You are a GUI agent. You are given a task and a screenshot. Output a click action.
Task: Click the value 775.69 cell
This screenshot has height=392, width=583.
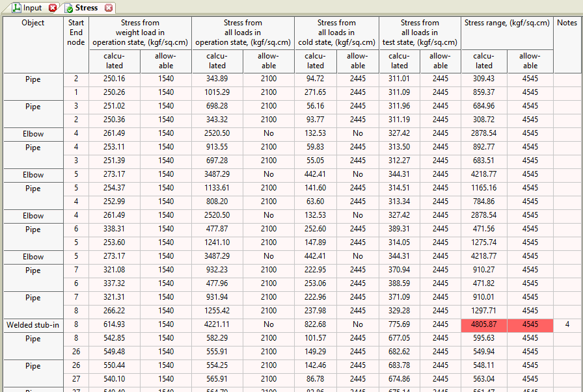click(x=400, y=324)
